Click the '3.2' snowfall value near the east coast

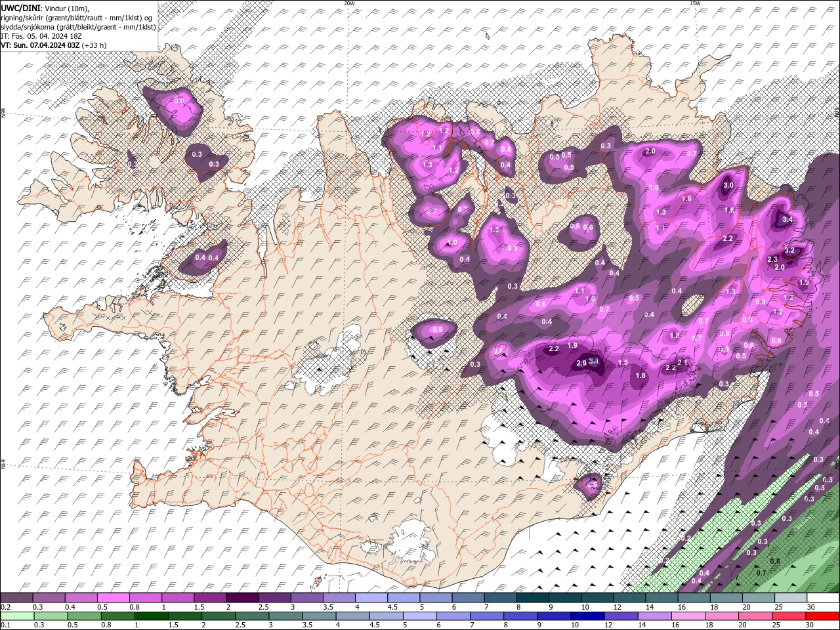[x=789, y=250]
